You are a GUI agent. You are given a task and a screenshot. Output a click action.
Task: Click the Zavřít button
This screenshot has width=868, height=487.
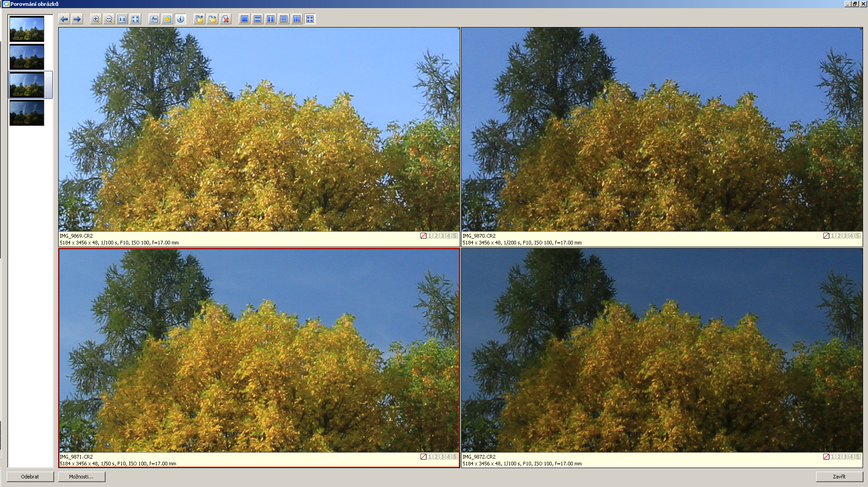(839, 477)
